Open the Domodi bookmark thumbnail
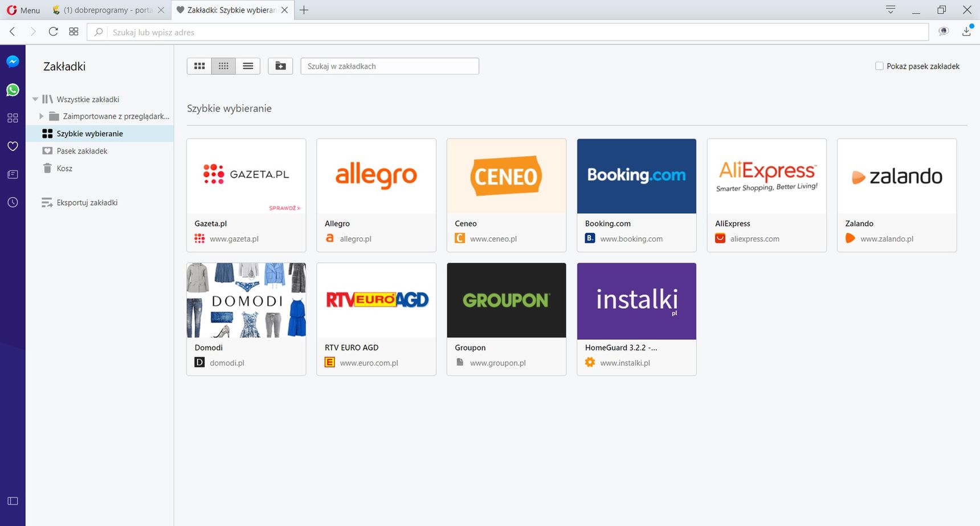 (246, 300)
